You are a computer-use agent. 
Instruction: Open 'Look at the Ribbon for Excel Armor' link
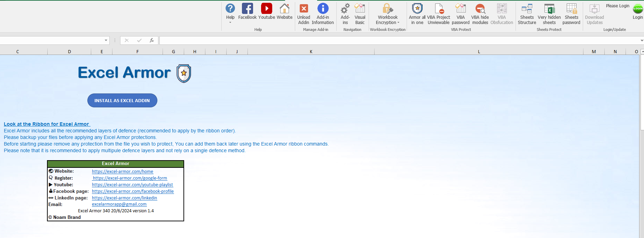47,124
